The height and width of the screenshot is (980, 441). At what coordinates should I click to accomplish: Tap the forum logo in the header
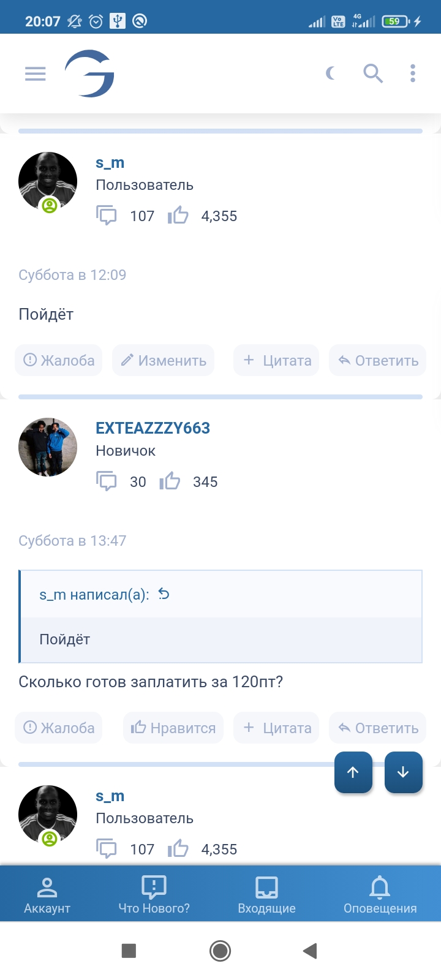tap(90, 74)
